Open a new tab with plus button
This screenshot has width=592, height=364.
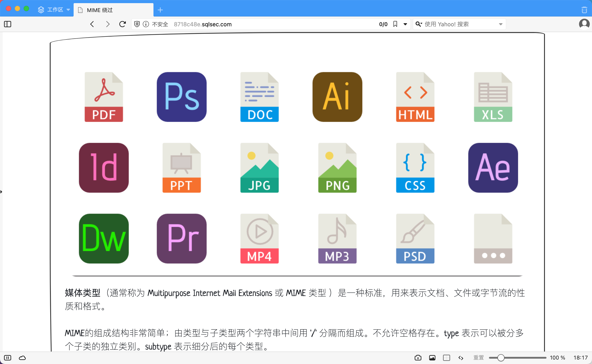click(x=160, y=10)
